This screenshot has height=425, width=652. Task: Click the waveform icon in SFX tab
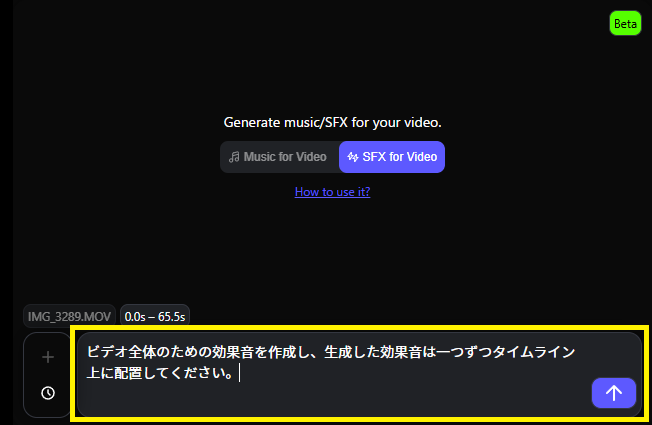(353, 157)
